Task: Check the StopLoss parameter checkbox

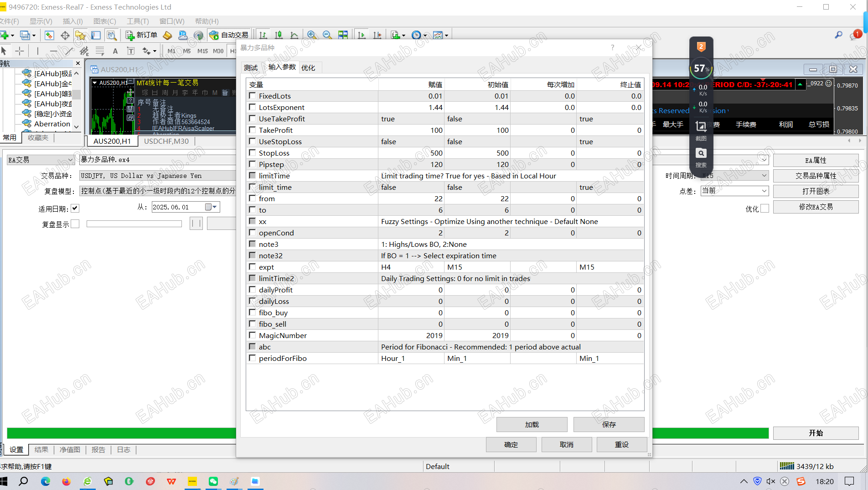Action: [252, 153]
